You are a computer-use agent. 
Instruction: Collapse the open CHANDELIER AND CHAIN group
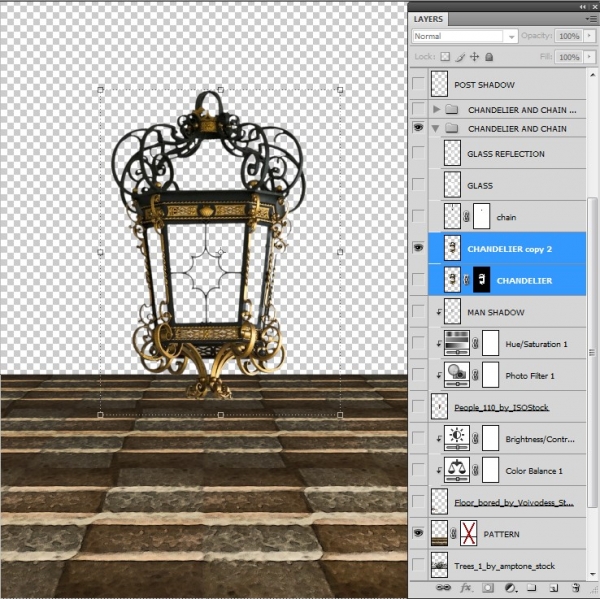tap(435, 129)
